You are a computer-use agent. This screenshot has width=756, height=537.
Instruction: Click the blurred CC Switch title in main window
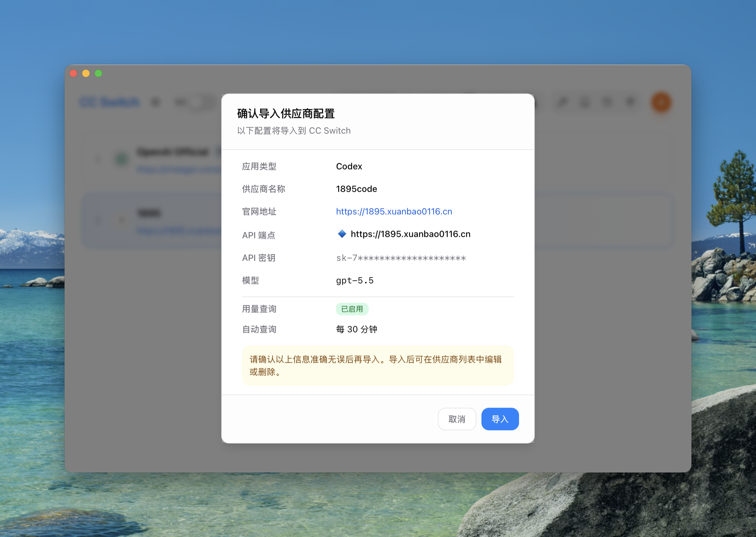(x=110, y=102)
